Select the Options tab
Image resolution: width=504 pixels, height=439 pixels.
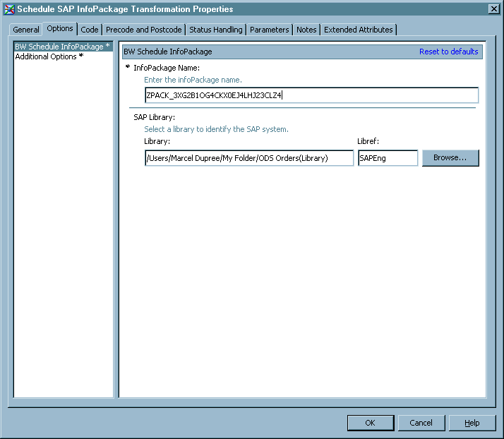coord(60,29)
